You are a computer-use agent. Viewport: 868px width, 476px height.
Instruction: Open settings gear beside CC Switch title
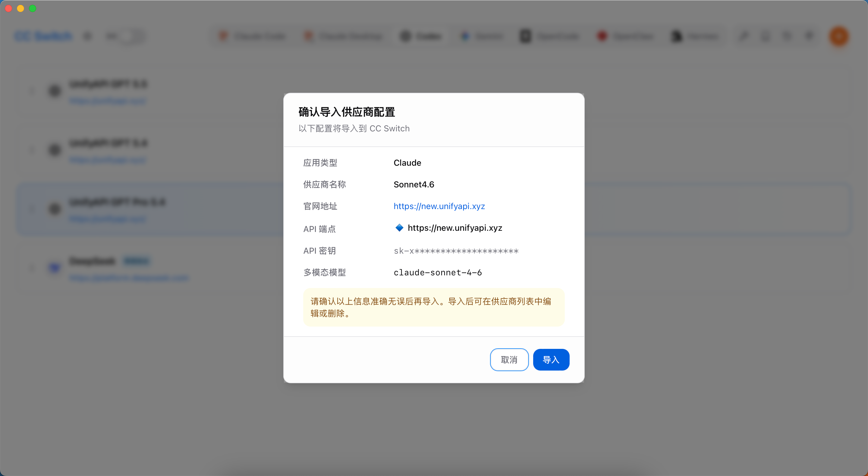pyautogui.click(x=87, y=36)
